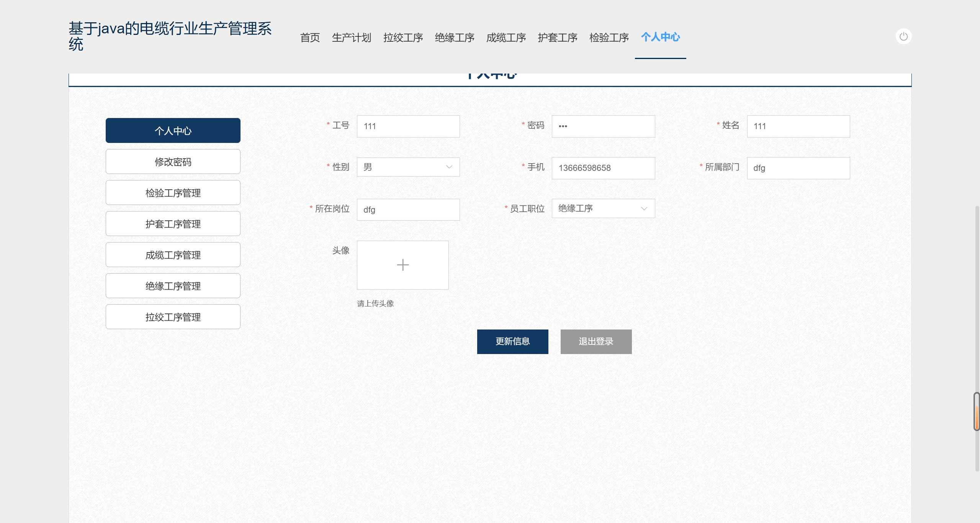Open 检验工序管理 in the sidebar

173,193
